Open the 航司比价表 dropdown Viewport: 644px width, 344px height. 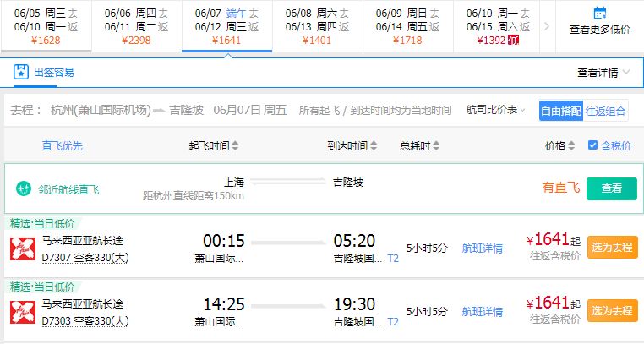pos(496,110)
